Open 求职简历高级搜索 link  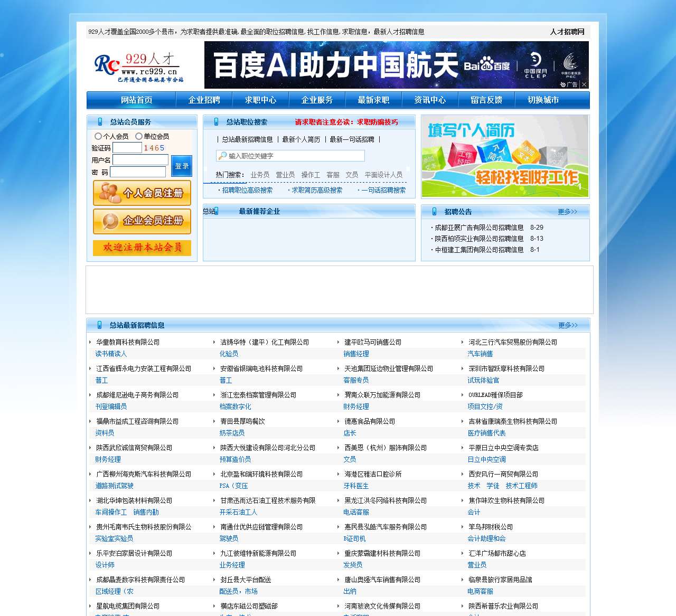click(x=317, y=190)
